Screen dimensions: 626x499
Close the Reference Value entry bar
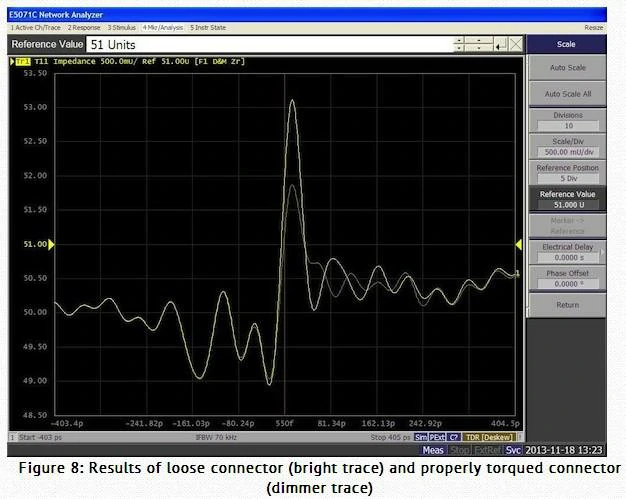[x=516, y=45]
